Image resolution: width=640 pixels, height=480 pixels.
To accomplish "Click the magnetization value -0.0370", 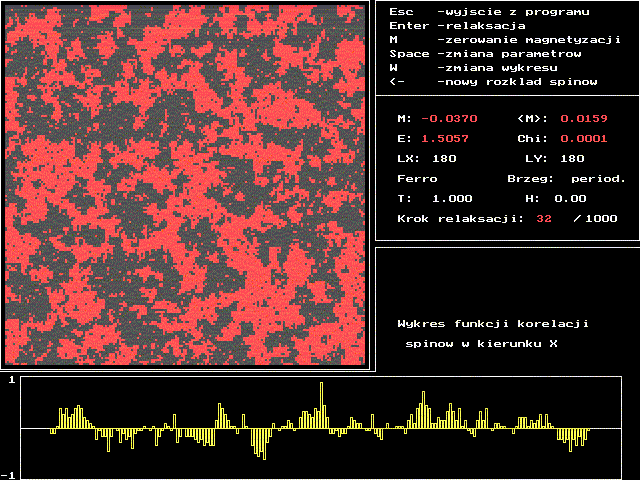I will (449, 118).
